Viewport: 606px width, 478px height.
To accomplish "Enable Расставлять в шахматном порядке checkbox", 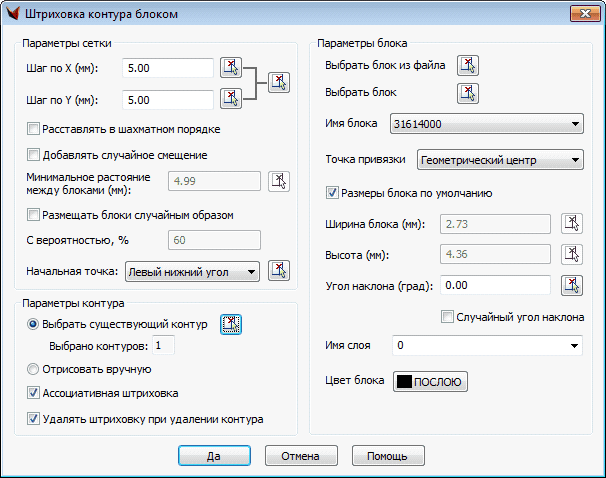I will click(34, 129).
